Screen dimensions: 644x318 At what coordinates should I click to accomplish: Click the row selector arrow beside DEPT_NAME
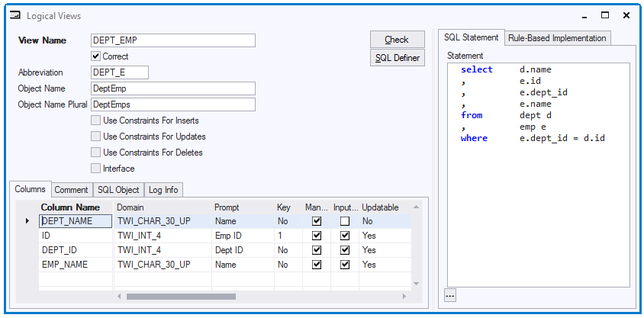click(x=27, y=221)
